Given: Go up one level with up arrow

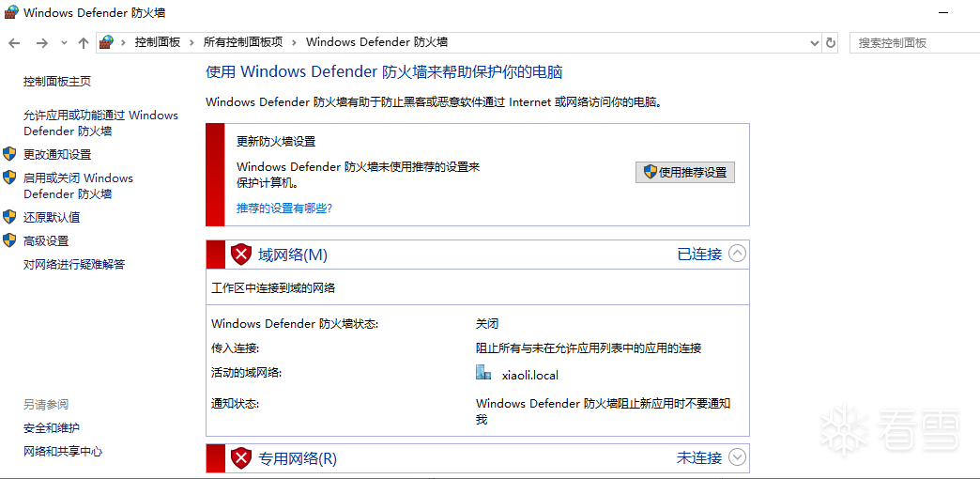Looking at the screenshot, I should 84,42.
